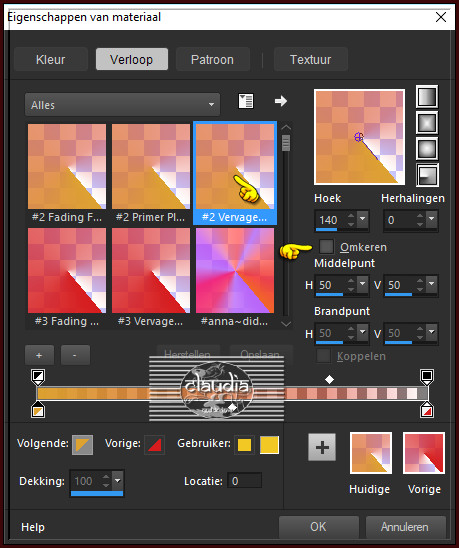Switch to the Kleur tab
This screenshot has width=459, height=548.
pyautogui.click(x=51, y=59)
